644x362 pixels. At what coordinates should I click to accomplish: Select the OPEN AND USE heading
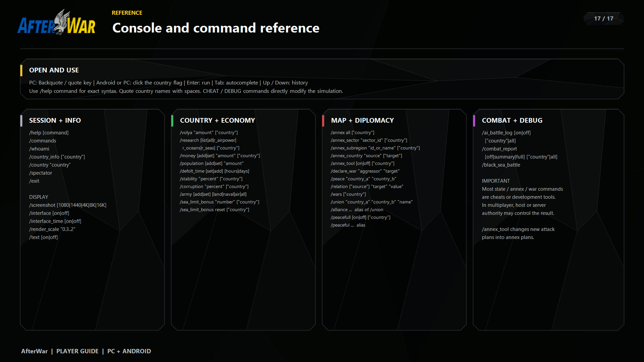point(54,70)
